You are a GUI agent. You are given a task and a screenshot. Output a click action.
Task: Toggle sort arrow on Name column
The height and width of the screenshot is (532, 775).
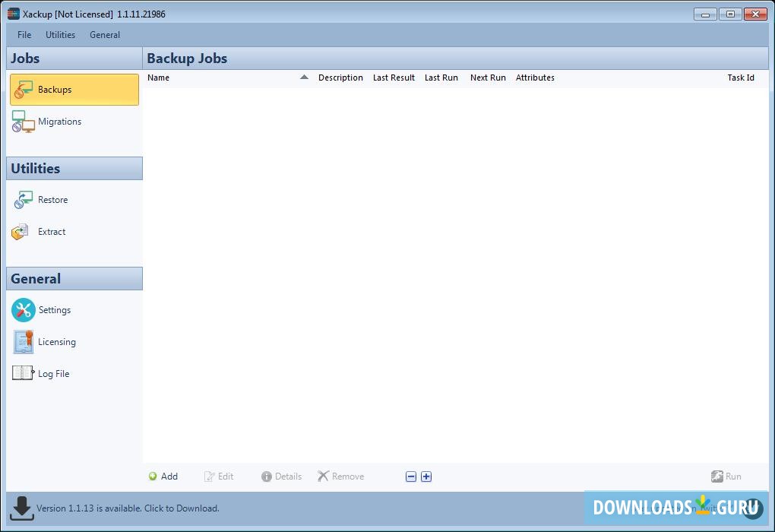pos(304,77)
